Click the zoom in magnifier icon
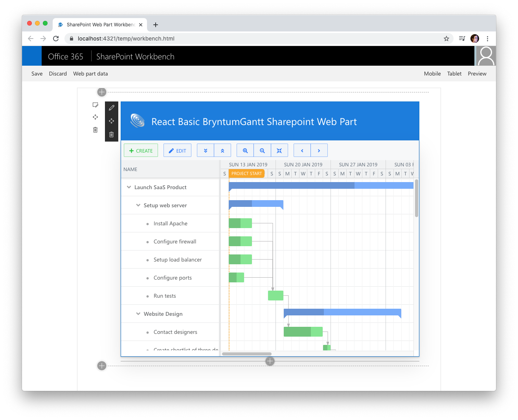 point(245,150)
